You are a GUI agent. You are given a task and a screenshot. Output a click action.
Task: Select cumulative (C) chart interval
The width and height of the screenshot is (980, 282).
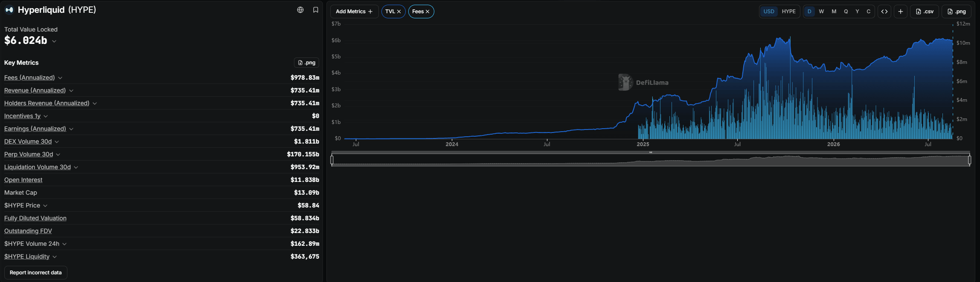point(869,12)
